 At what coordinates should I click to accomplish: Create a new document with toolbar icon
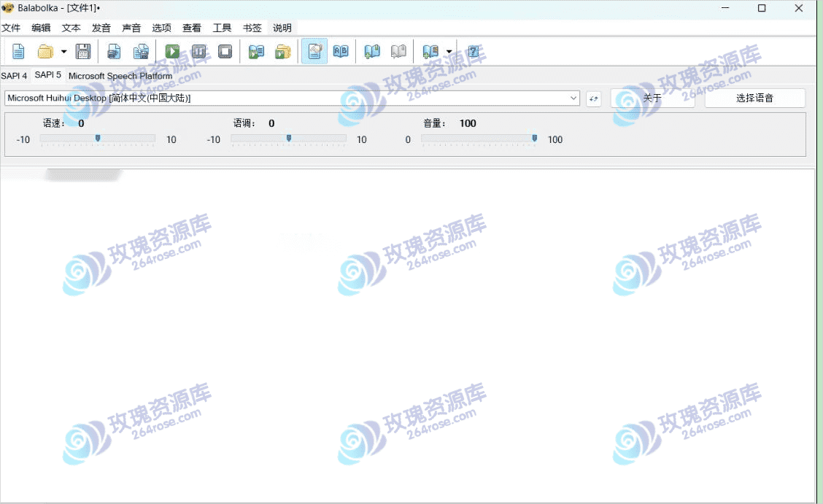pos(18,51)
